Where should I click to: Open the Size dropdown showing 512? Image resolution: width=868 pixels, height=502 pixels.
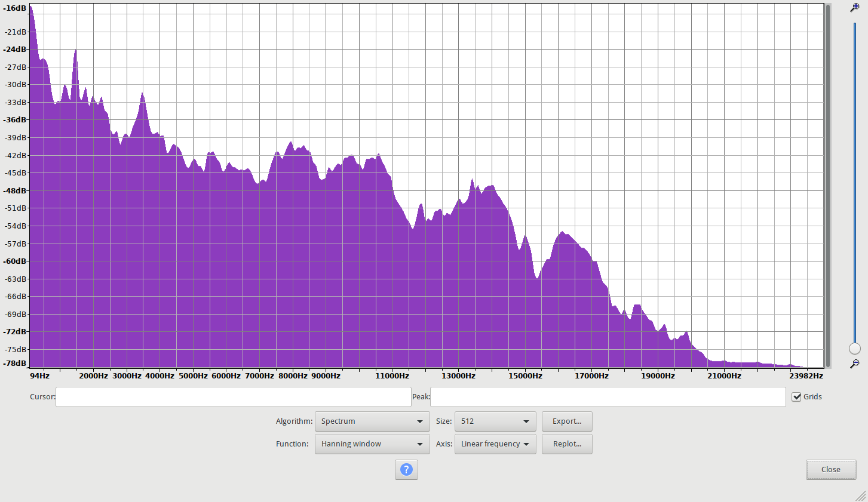495,421
